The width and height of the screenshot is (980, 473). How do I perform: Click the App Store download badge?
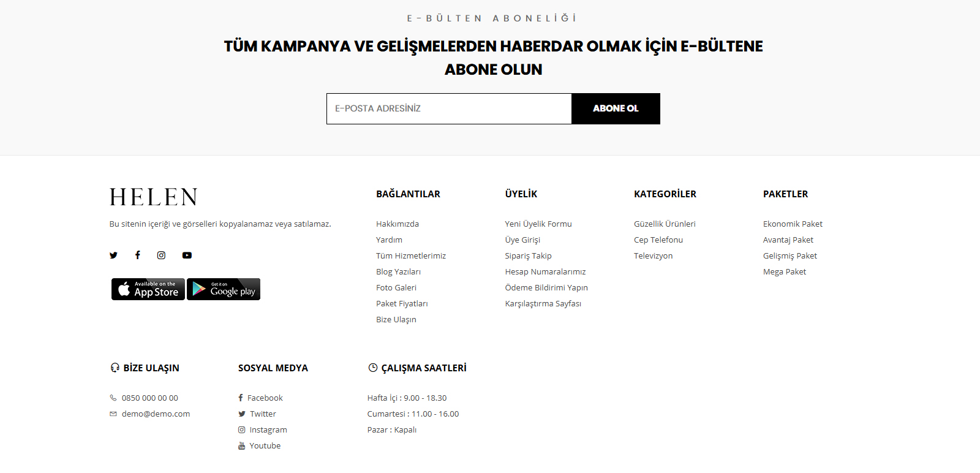148,289
